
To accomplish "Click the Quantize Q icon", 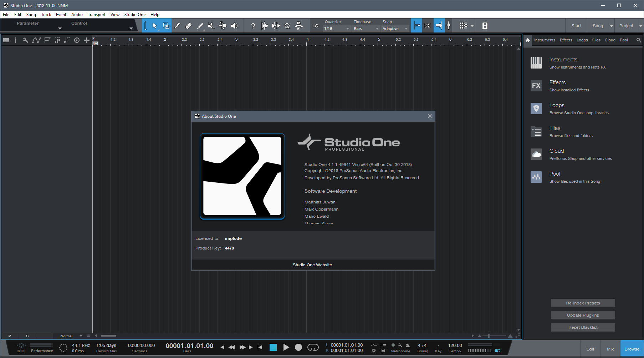I will tap(287, 26).
